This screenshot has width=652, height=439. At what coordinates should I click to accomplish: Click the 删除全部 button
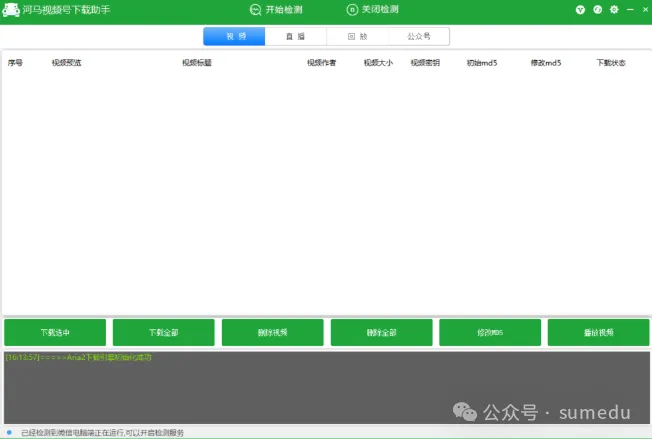[x=381, y=332]
